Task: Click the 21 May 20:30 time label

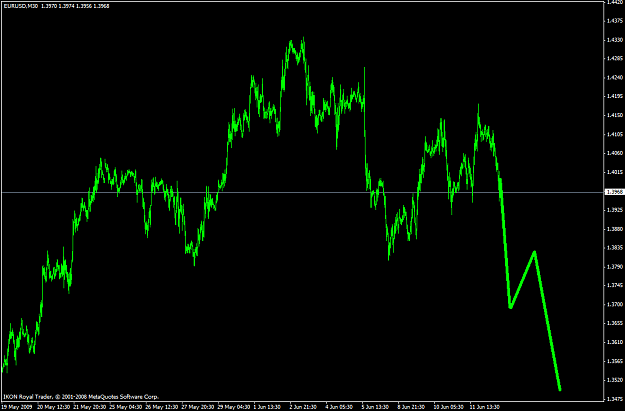Action: (90, 407)
